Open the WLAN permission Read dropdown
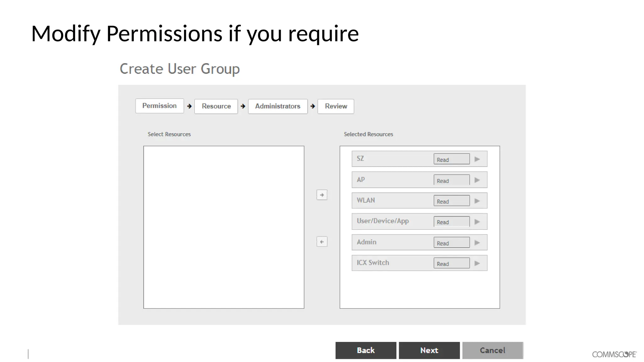 (452, 201)
